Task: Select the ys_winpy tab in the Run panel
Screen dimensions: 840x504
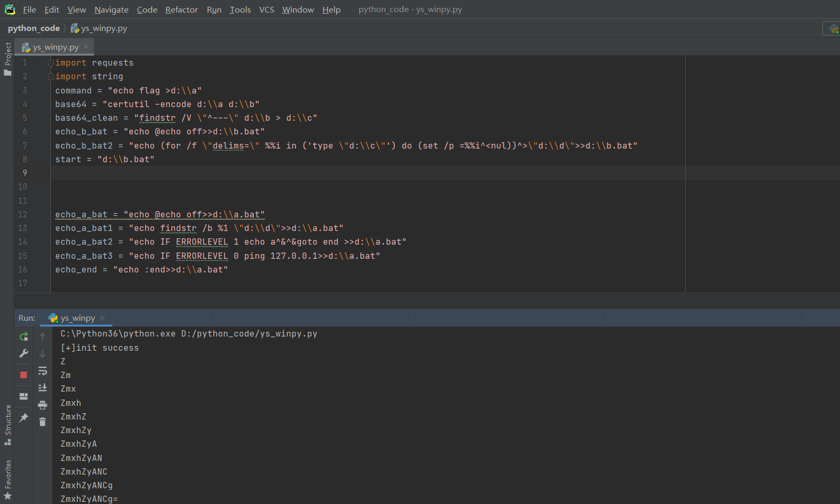Action: point(76,318)
